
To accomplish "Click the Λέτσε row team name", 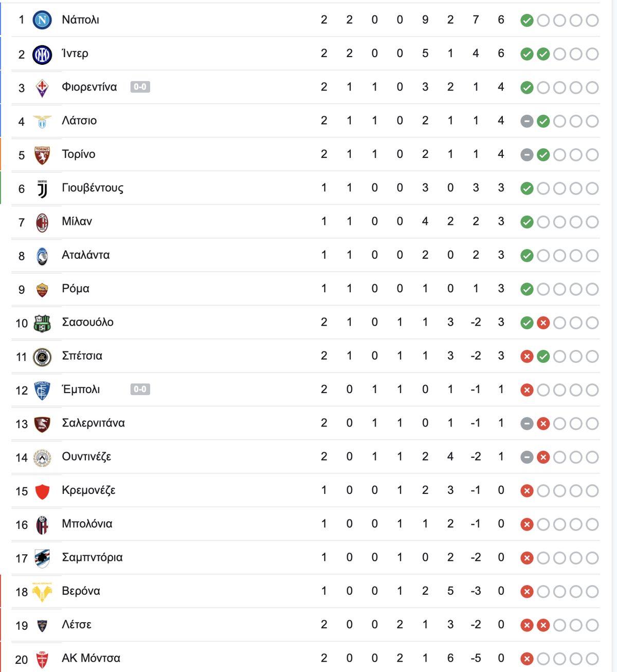I will click(77, 625).
